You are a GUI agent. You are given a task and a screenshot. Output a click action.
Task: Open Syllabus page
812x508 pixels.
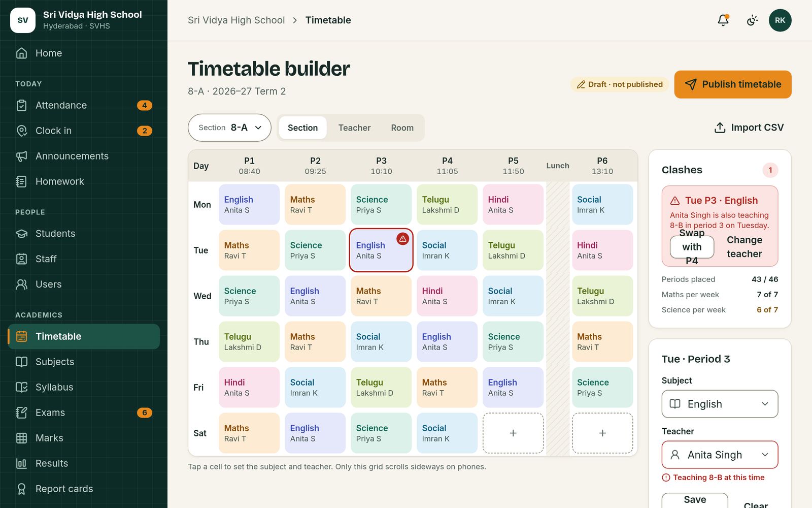84,387
